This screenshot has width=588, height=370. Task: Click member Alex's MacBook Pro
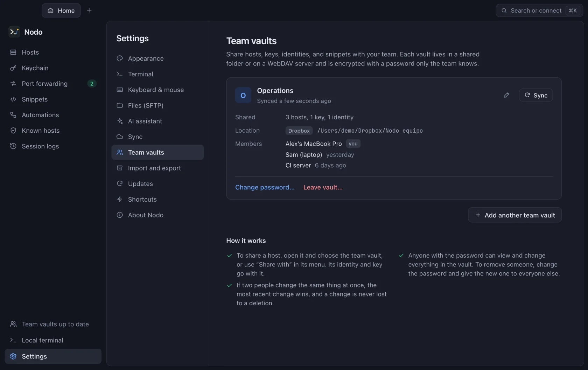[314, 144]
